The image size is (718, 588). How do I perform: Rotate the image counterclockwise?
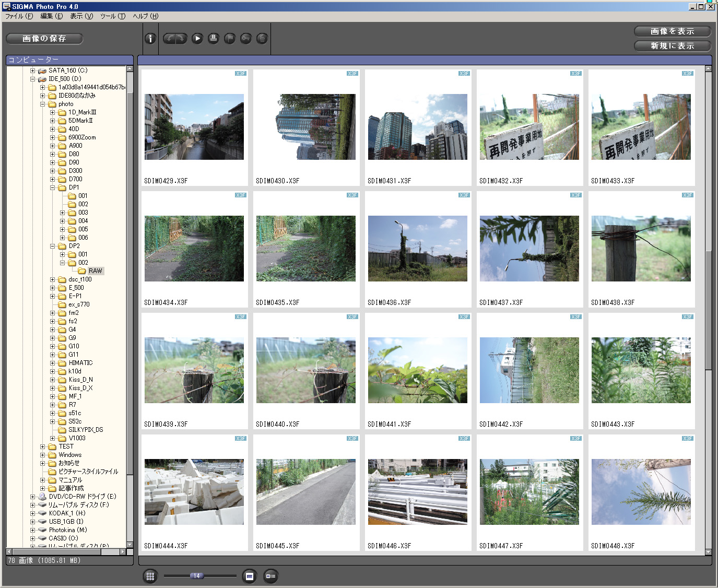coord(170,38)
